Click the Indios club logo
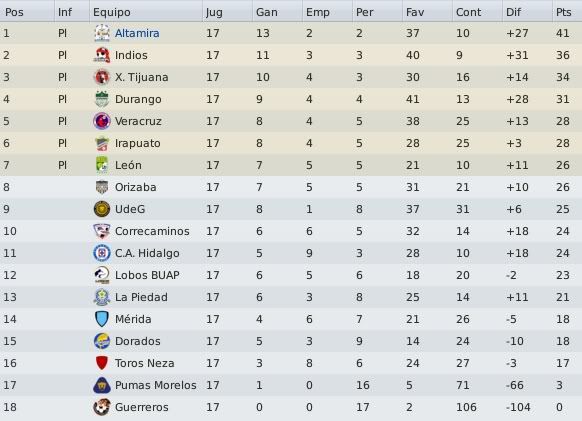 (x=102, y=55)
